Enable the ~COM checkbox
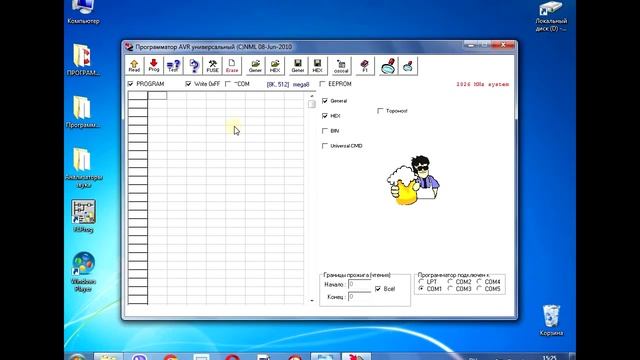The width and height of the screenshot is (640, 360). point(228,84)
